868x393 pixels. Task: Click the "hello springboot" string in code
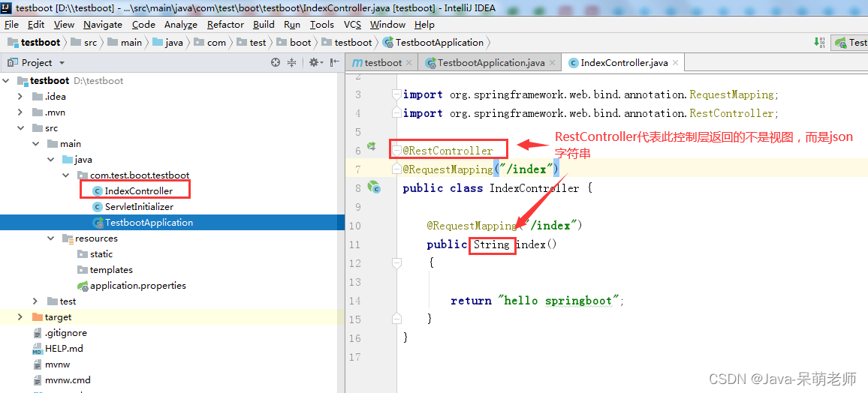pyautogui.click(x=558, y=301)
